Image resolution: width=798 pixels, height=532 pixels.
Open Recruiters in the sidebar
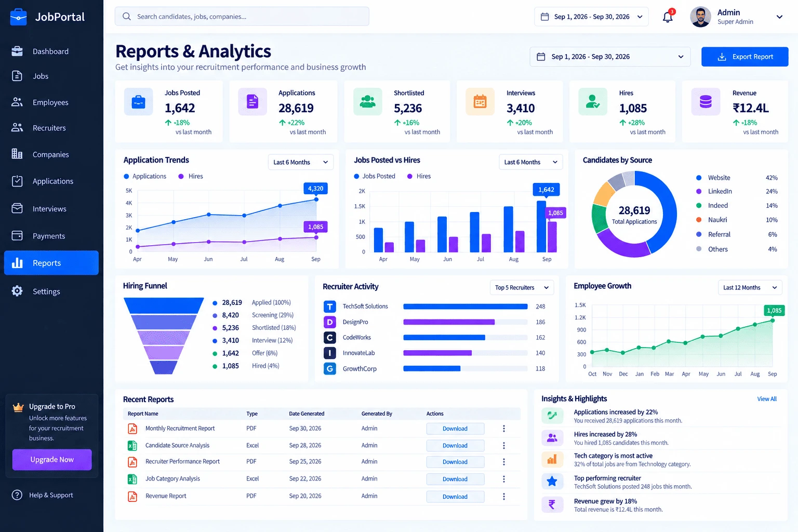click(51, 128)
